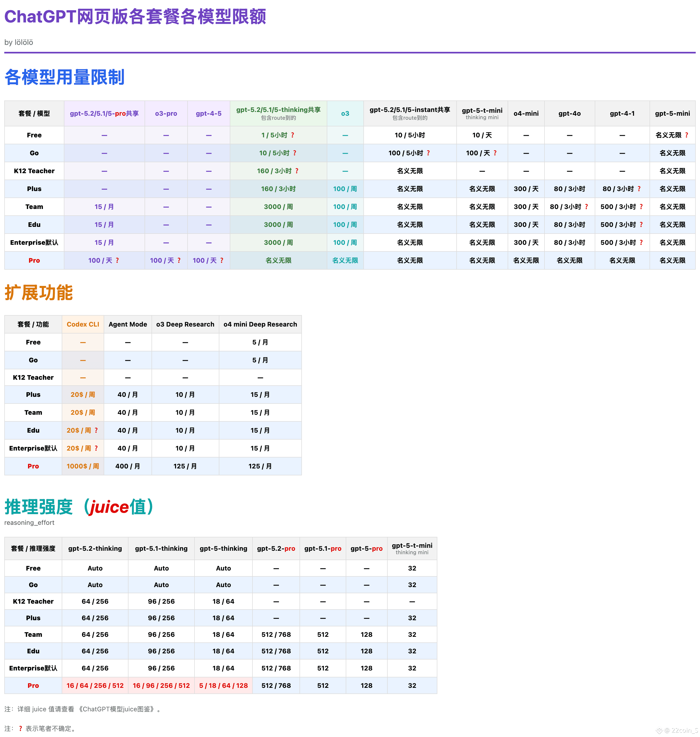700x737 pixels.
Task: Click the red 16 / 64 / 256 / 512 cell
Action: (x=95, y=685)
